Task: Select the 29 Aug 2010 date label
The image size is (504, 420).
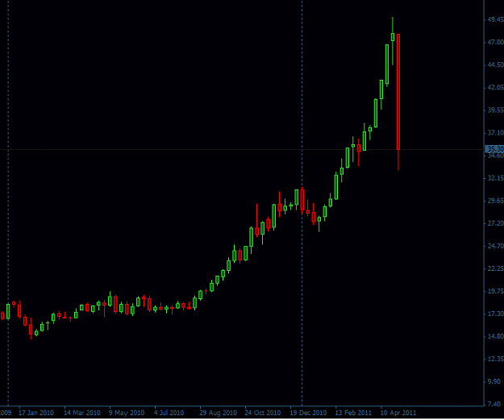Action: click(x=218, y=413)
